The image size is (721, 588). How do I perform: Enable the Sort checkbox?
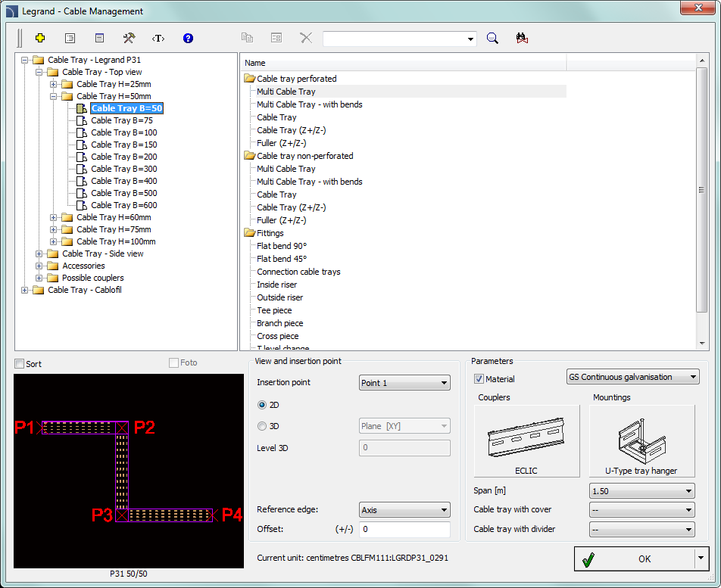coord(20,364)
